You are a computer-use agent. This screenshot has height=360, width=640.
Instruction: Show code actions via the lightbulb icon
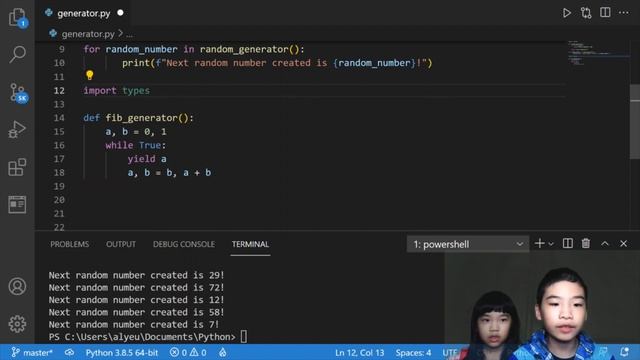[90, 75]
